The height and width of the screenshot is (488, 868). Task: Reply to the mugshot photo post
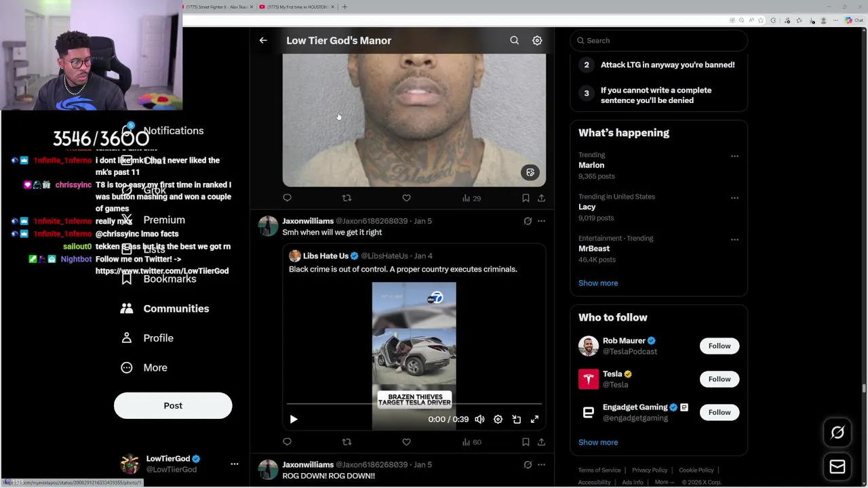pos(288,198)
